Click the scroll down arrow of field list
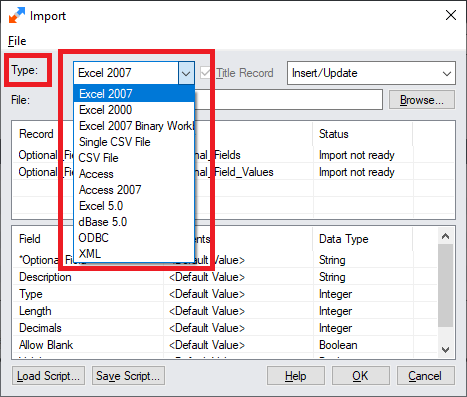The width and height of the screenshot is (467, 397). [x=445, y=350]
